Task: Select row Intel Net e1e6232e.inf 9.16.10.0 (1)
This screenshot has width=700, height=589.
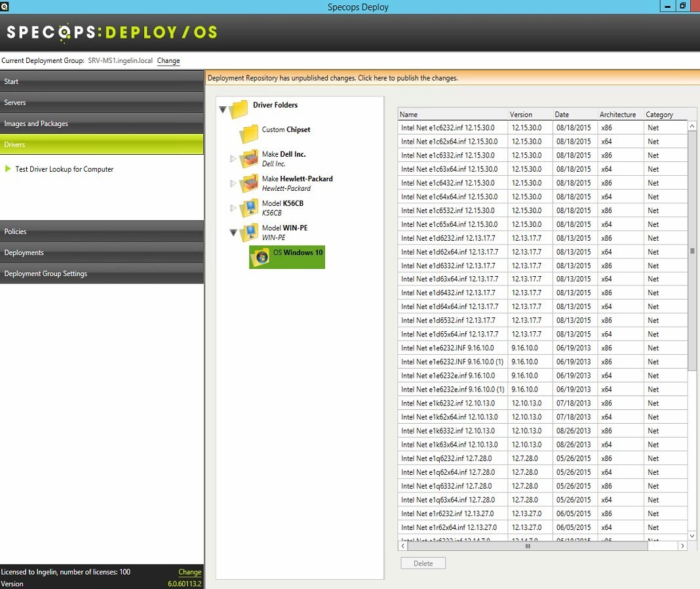Action: [542, 389]
